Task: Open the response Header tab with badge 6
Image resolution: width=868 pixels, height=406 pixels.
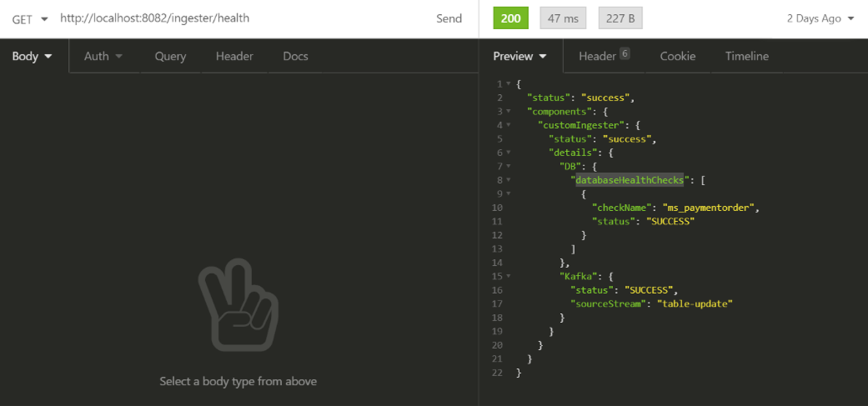Action: pyautogui.click(x=603, y=56)
